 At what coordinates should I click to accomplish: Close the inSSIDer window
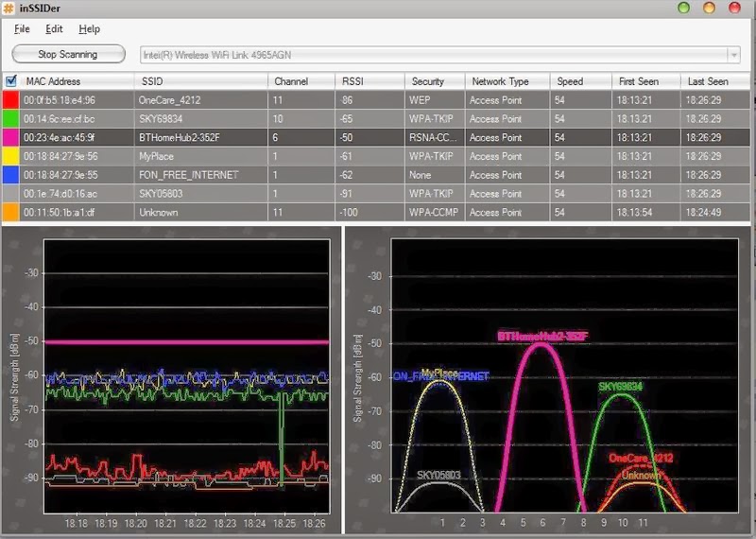pos(734,8)
